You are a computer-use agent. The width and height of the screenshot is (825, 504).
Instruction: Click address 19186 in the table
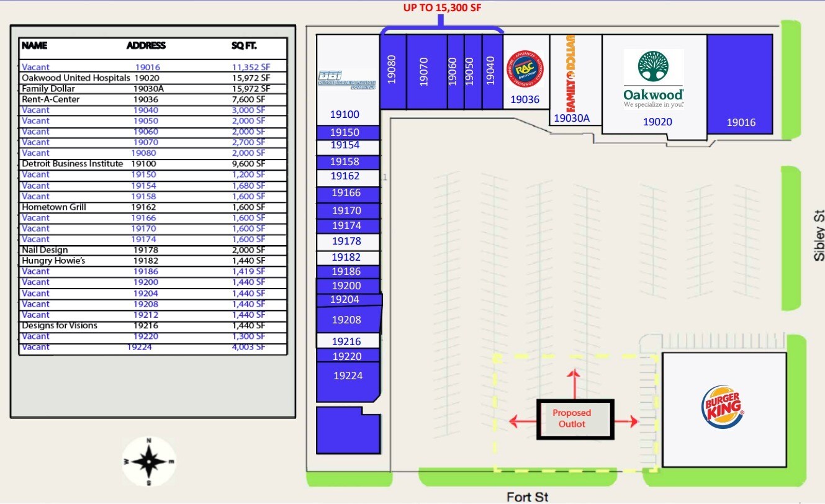[x=146, y=271]
